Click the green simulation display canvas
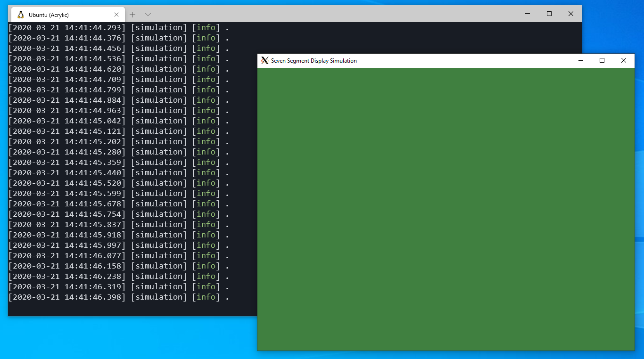Image resolution: width=644 pixels, height=359 pixels. tap(446, 209)
